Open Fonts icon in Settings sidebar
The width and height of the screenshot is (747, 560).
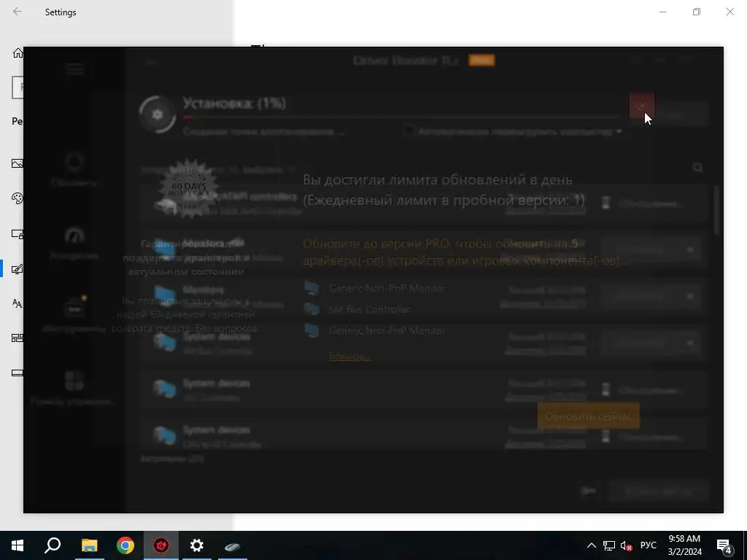pos(18,303)
